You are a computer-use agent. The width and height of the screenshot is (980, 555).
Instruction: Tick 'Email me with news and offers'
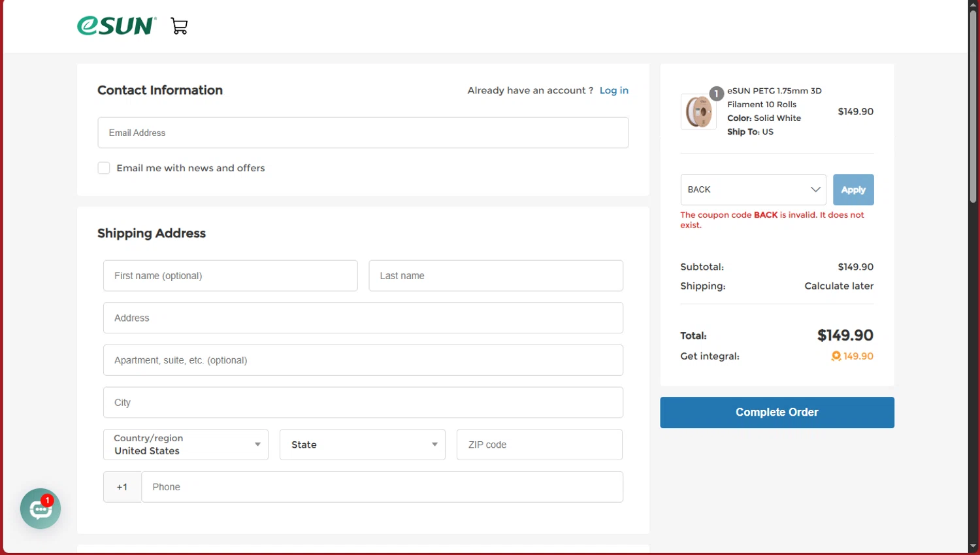tap(104, 168)
